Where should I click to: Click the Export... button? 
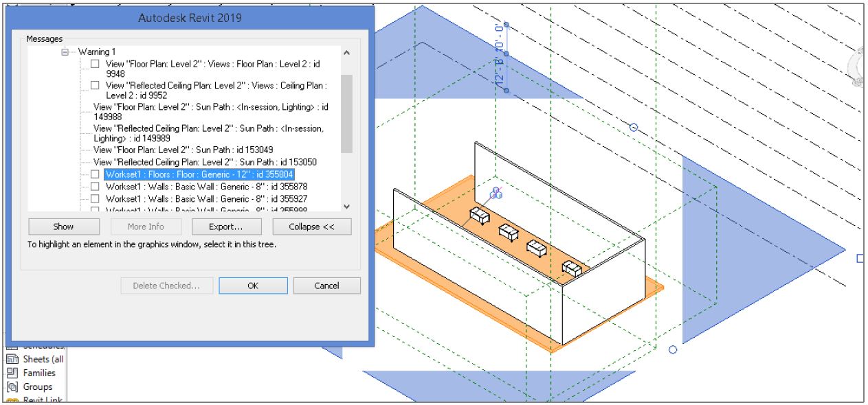(x=225, y=227)
